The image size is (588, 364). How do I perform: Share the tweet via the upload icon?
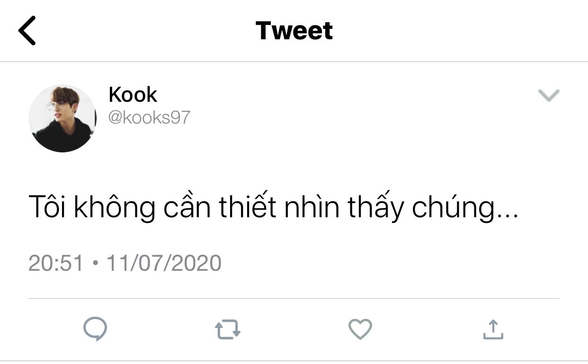493,329
